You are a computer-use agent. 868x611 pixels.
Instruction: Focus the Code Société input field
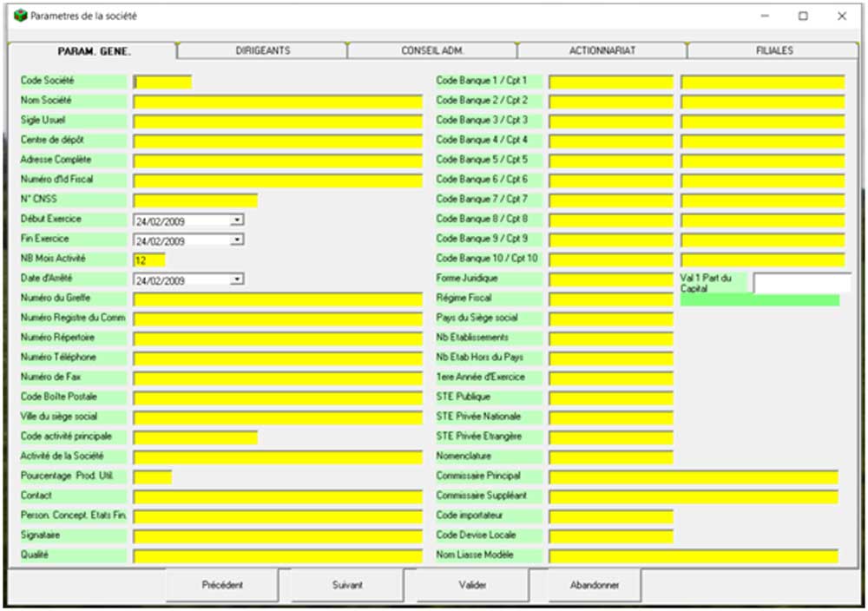click(x=162, y=82)
